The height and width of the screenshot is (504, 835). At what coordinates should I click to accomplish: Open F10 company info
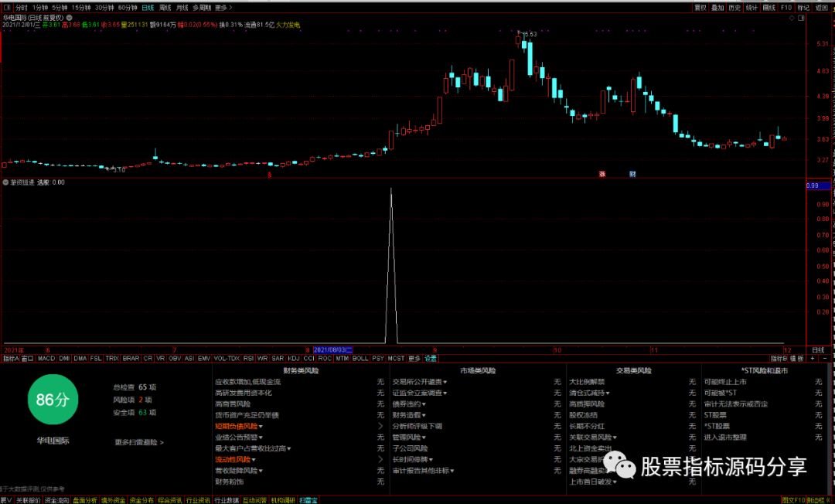pos(786,8)
